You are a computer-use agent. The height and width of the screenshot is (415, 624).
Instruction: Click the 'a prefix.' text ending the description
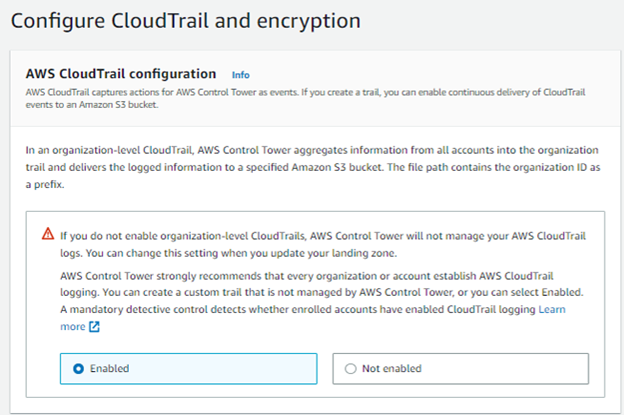(x=45, y=185)
